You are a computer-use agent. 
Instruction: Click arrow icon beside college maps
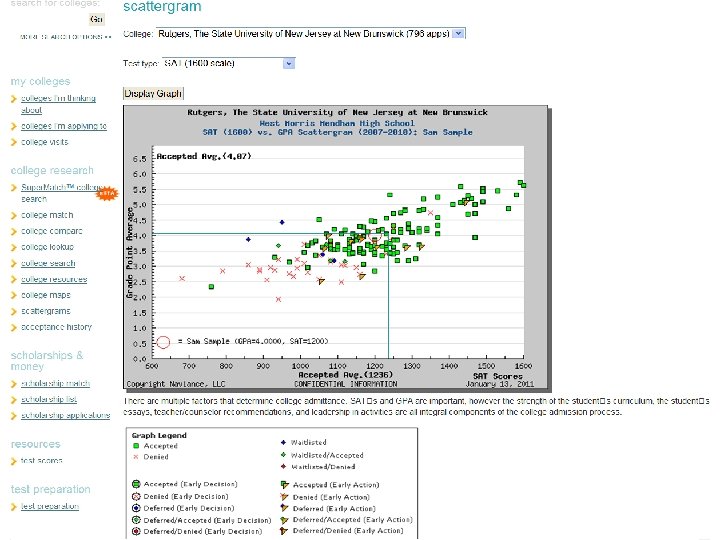click(x=14, y=295)
